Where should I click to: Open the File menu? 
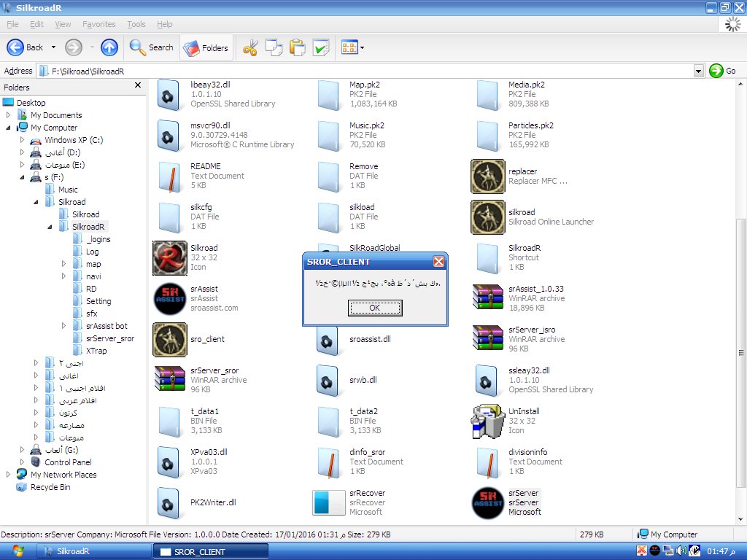[x=12, y=24]
